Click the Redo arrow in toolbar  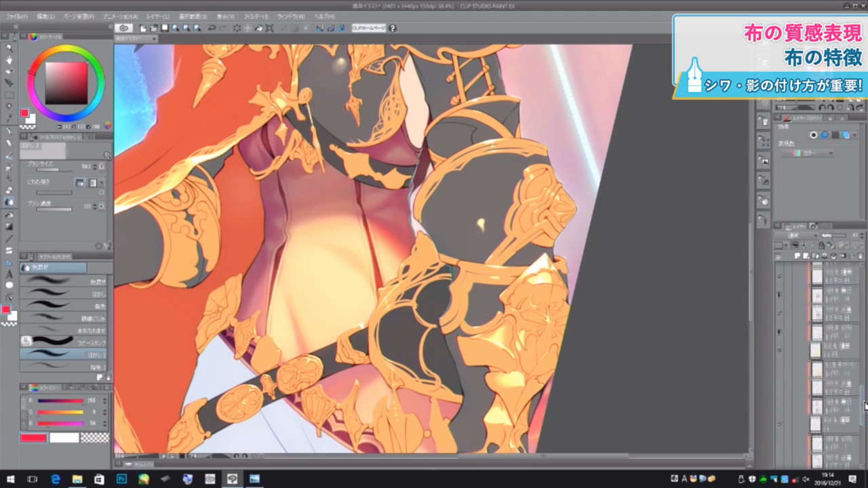tap(222, 28)
